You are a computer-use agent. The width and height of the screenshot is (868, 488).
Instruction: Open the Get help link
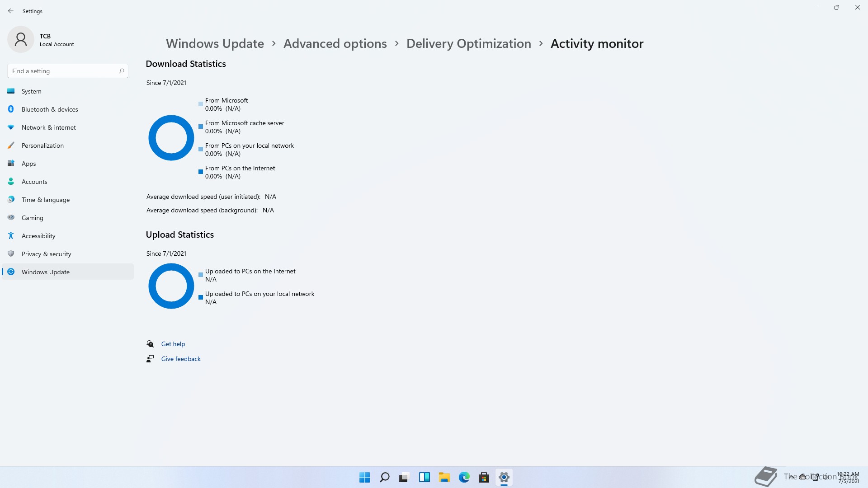(x=173, y=344)
